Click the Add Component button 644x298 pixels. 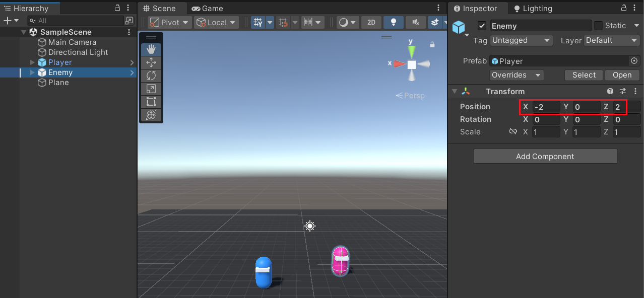[x=545, y=156]
